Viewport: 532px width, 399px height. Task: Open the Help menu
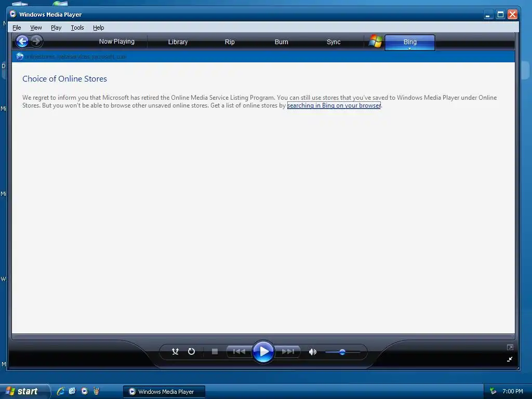(x=98, y=28)
